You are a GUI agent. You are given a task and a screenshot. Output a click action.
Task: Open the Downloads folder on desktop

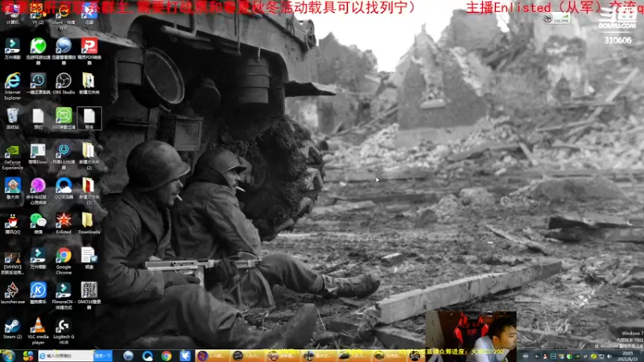click(89, 223)
